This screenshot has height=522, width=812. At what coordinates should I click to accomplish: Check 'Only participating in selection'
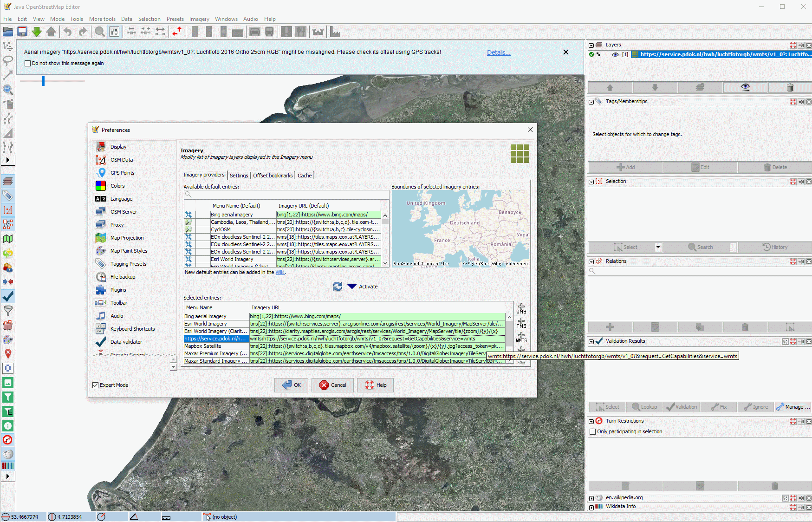coord(592,431)
